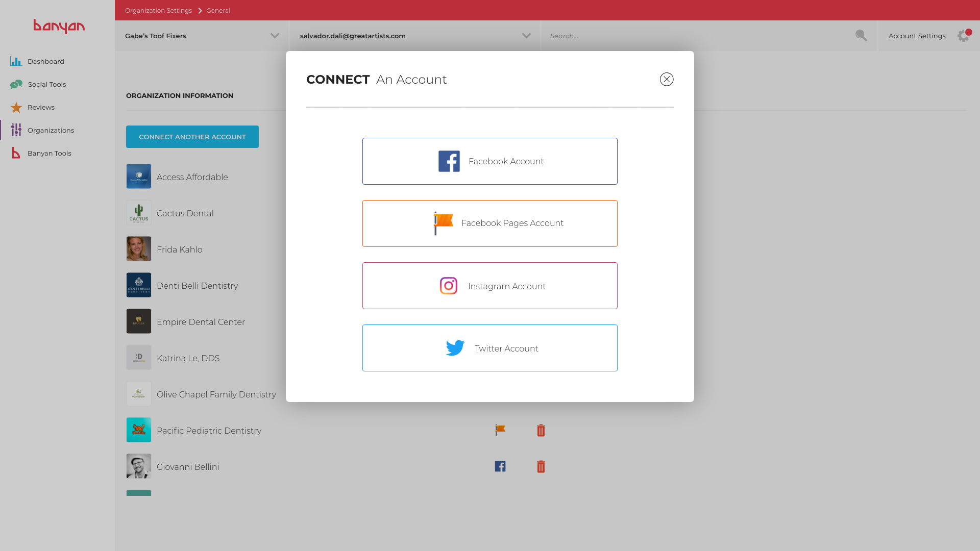Delete the Pacific Pediatric Dentistry account
980x551 pixels.
coord(541,431)
